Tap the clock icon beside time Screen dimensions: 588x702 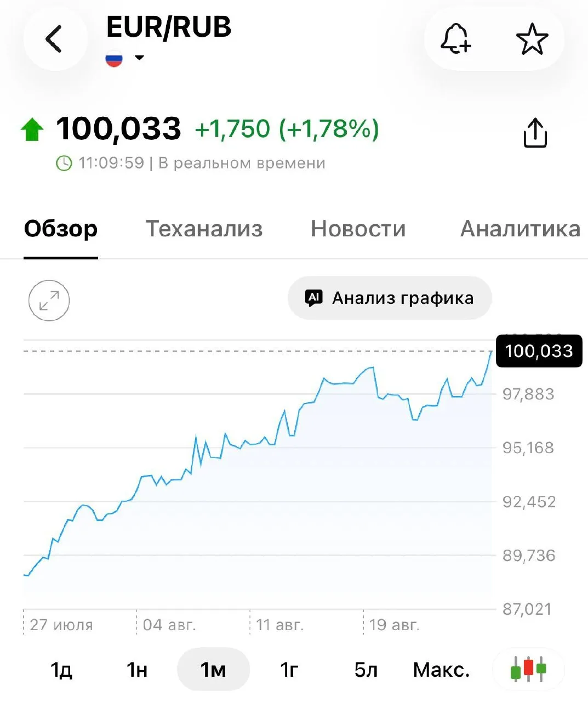(64, 163)
